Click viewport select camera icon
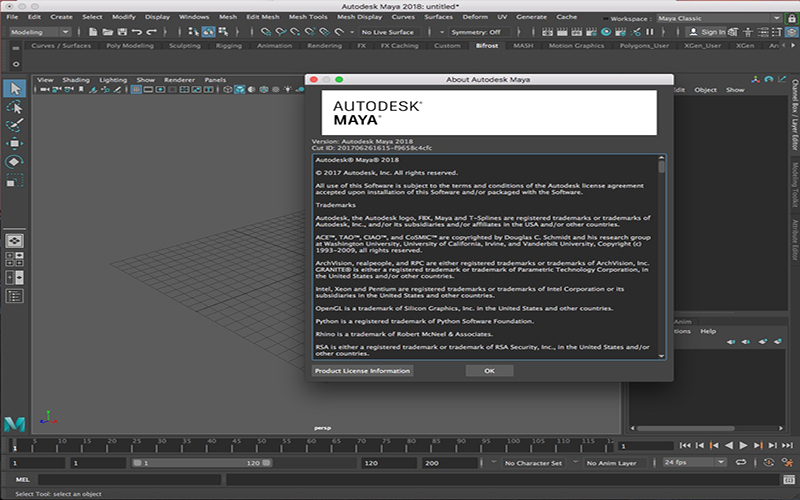 (x=44, y=89)
